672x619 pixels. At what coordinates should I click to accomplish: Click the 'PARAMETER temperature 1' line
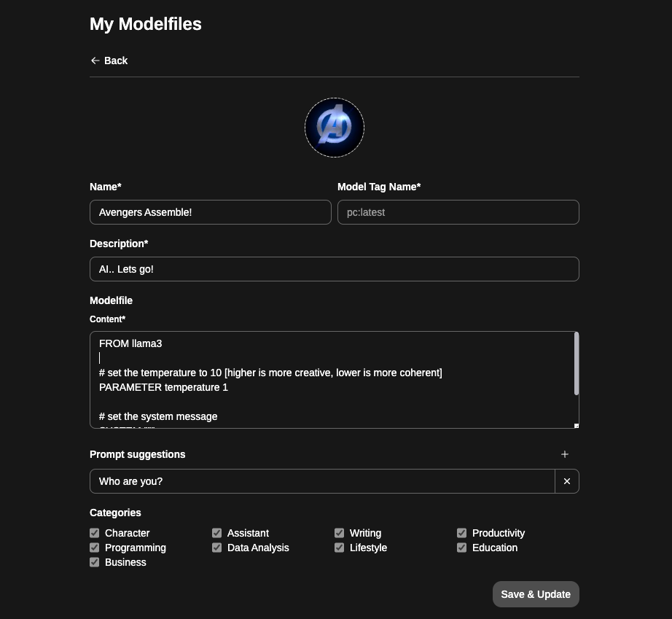coord(163,388)
